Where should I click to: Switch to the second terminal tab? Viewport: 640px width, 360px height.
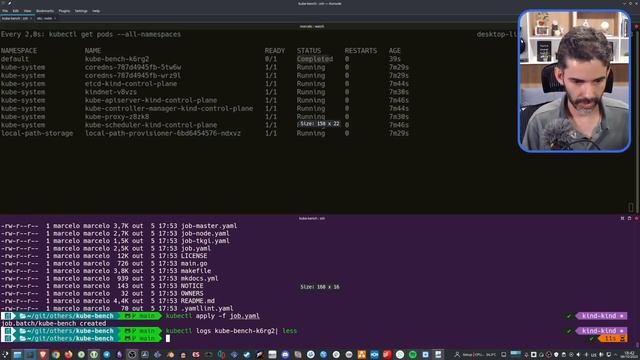(x=46, y=18)
